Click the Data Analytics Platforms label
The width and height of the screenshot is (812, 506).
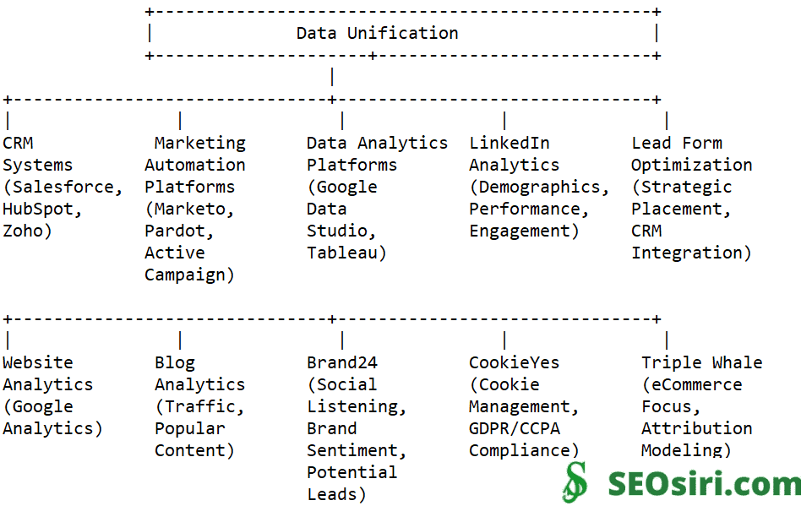pos(377,154)
